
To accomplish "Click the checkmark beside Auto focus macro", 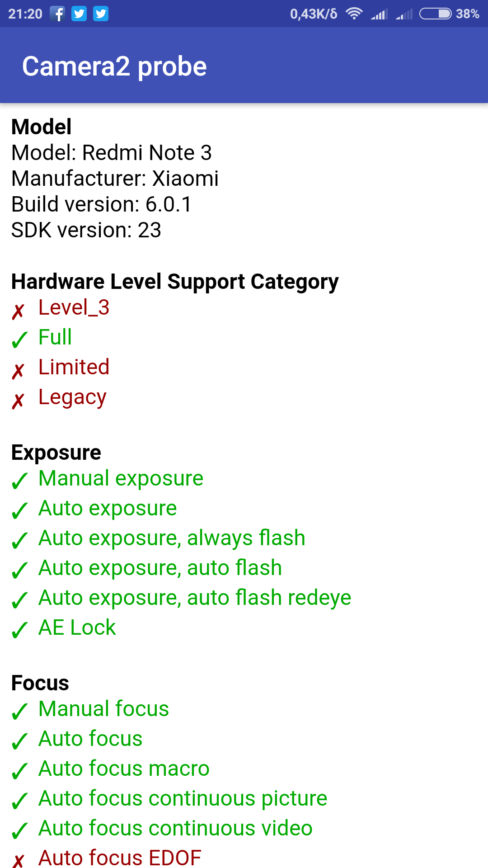I will 19,771.
